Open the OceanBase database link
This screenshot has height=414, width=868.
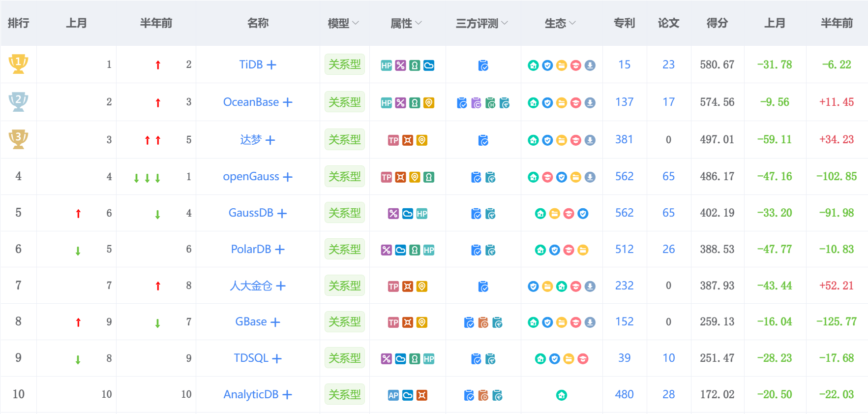[x=251, y=102]
